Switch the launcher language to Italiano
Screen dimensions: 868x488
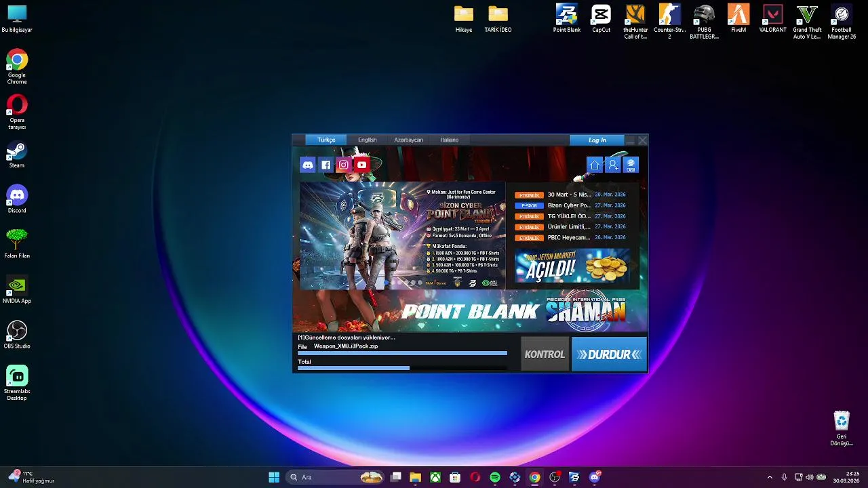[450, 140]
